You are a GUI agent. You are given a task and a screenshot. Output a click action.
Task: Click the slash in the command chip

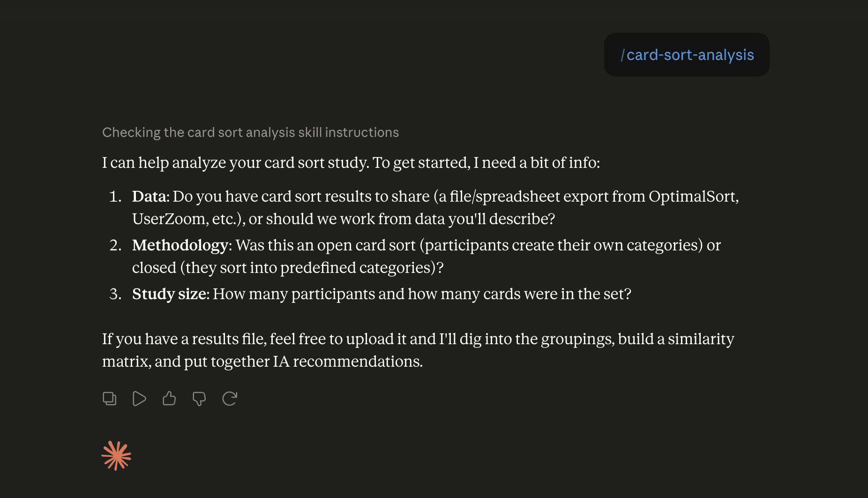(x=622, y=55)
